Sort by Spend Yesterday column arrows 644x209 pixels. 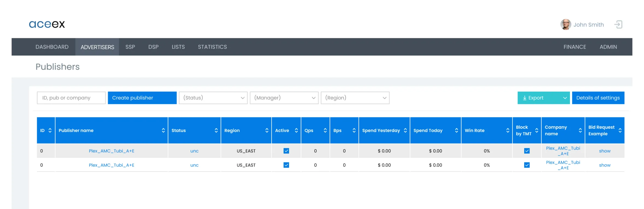(405, 130)
